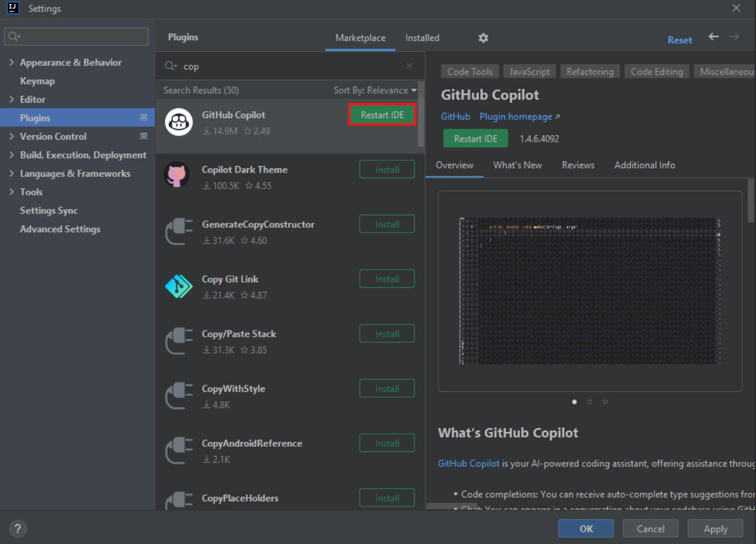Expand the Appearance & Behavior section
This screenshot has height=544, width=756.
pyautogui.click(x=12, y=63)
